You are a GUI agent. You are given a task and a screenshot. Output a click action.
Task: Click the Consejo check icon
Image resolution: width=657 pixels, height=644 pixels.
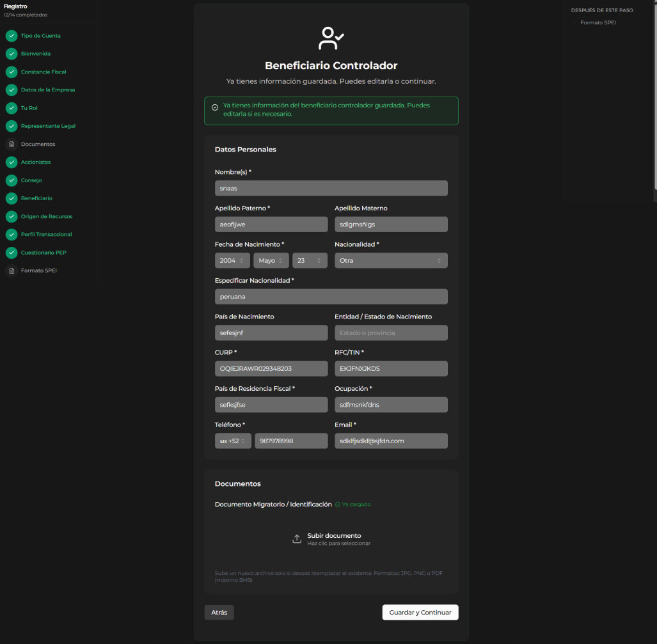click(x=12, y=180)
